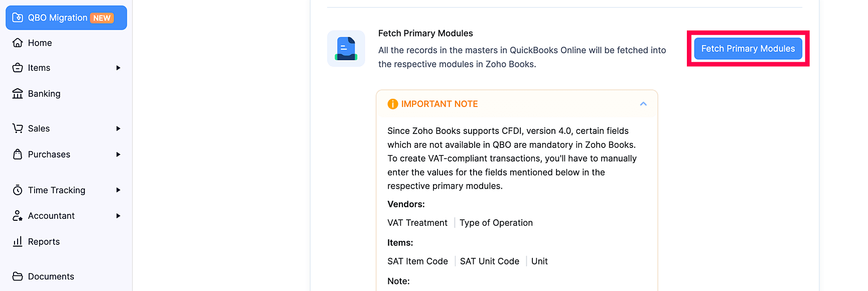Expand the Items submenu
Viewport: 868px width, 291px height.
click(x=119, y=67)
